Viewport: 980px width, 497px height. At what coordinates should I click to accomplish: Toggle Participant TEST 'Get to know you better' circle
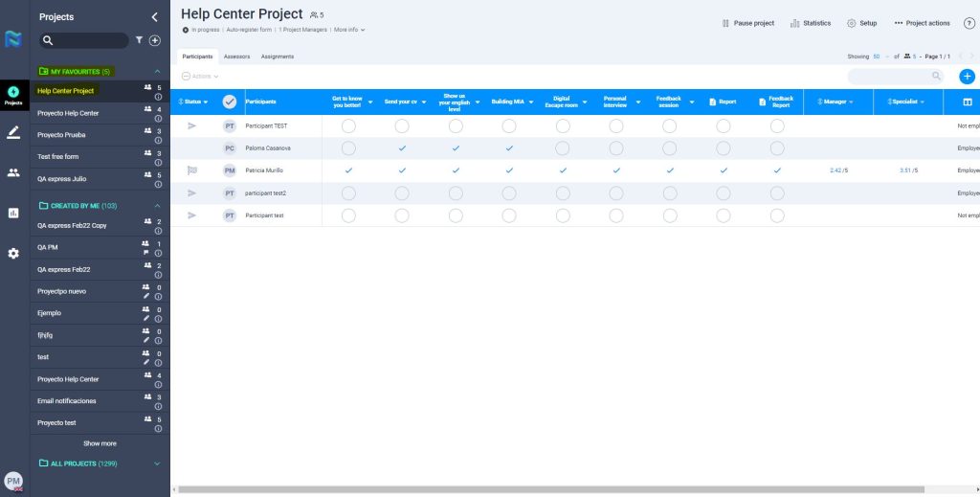click(348, 126)
